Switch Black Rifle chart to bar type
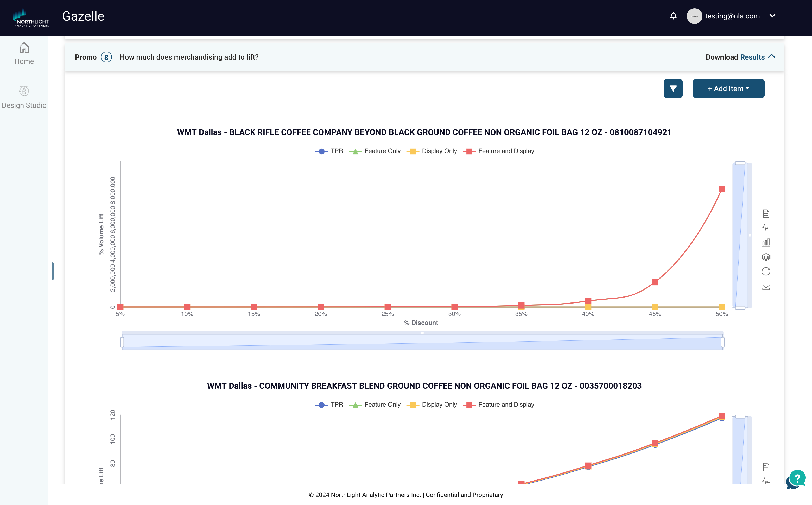This screenshot has height=505, width=812. point(766,243)
